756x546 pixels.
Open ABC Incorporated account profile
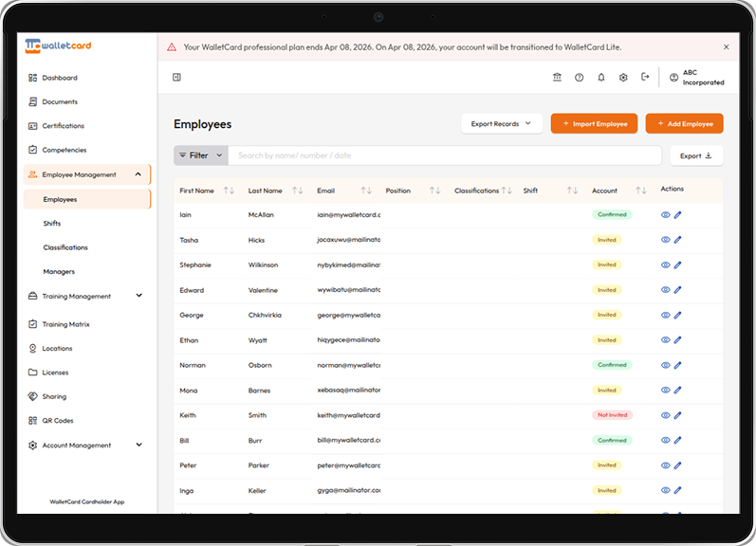tap(696, 78)
